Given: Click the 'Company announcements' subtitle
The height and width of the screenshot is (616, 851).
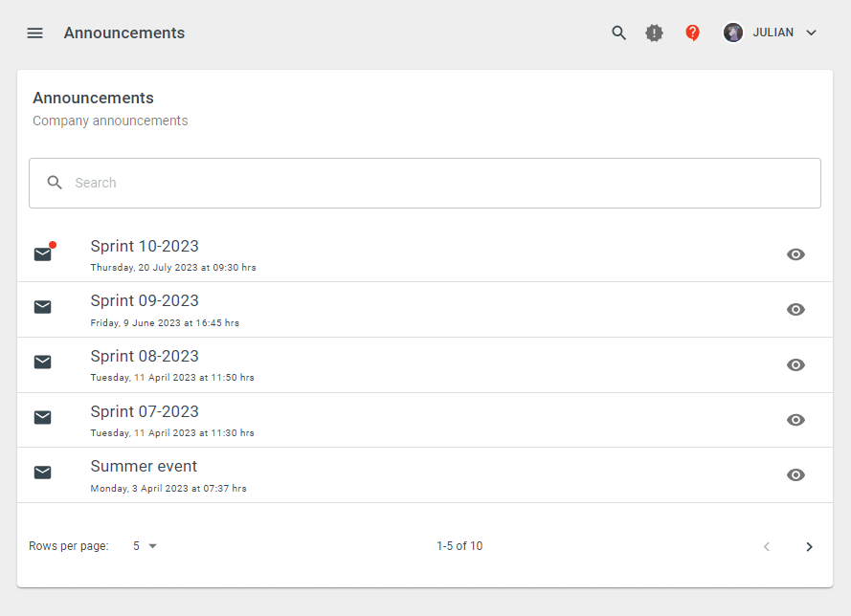Looking at the screenshot, I should [x=110, y=121].
